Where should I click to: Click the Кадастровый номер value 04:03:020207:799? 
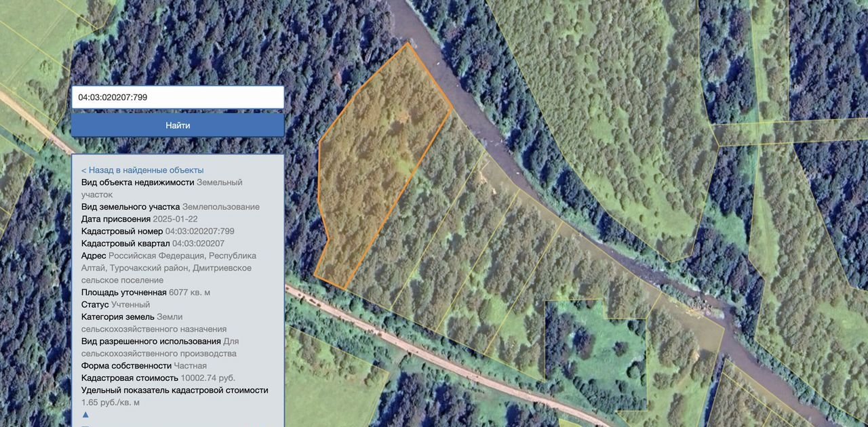pyautogui.click(x=200, y=231)
